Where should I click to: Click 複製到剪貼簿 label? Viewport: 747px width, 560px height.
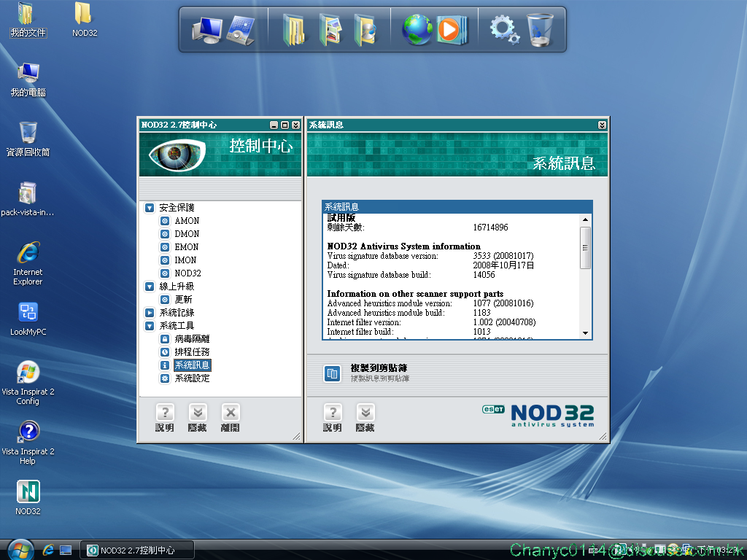pos(379,368)
